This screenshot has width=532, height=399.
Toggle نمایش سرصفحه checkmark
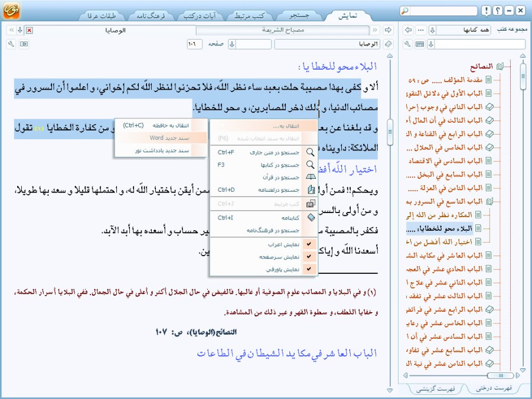click(309, 257)
